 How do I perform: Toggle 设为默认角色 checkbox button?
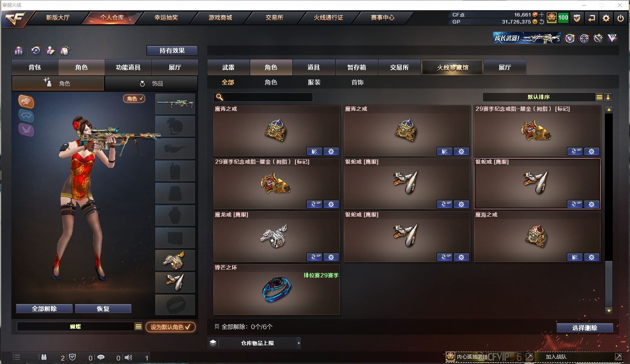[x=171, y=327]
